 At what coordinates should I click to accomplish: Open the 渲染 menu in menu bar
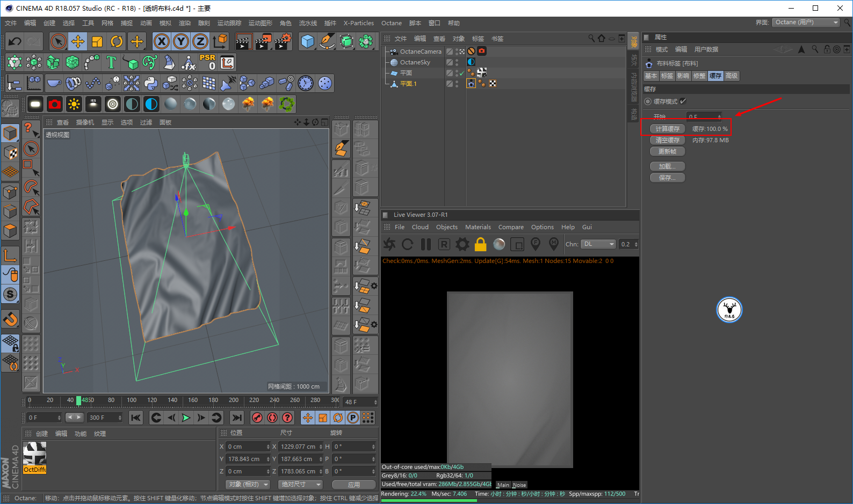184,23
